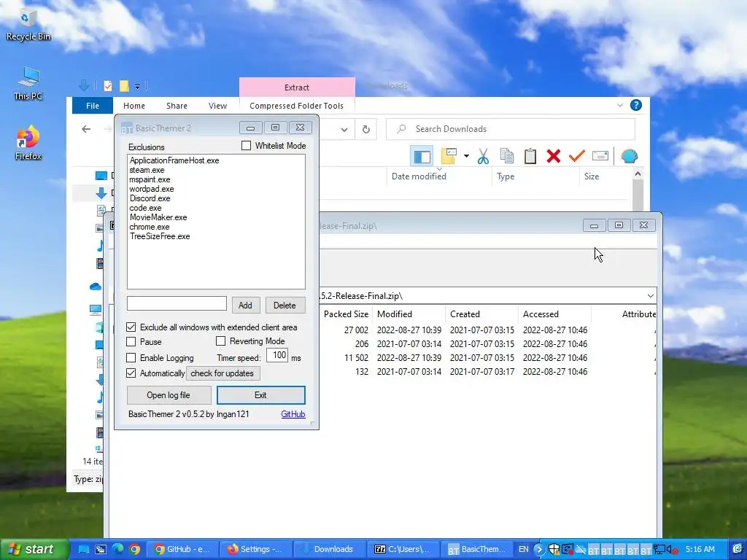747x560 pixels.
Task: Open Edge from the quick launch bar
Action: [117, 550]
